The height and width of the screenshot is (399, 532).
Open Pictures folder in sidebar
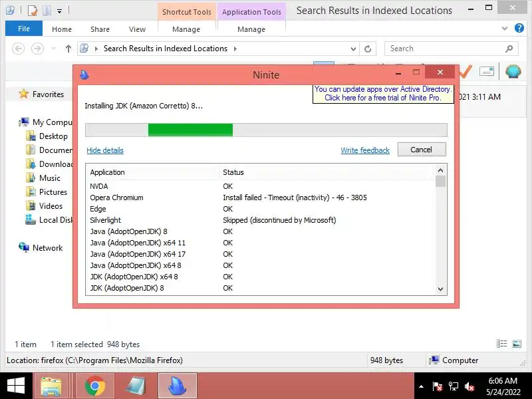point(47,192)
